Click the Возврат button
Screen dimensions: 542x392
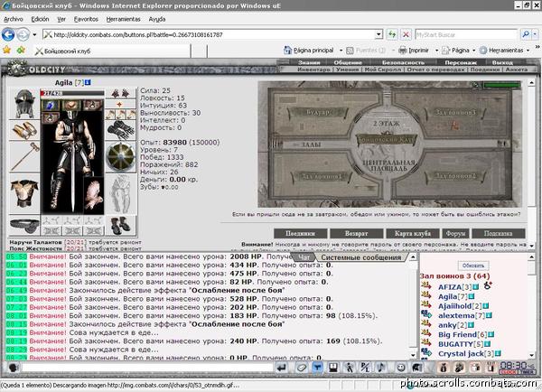click(x=357, y=233)
